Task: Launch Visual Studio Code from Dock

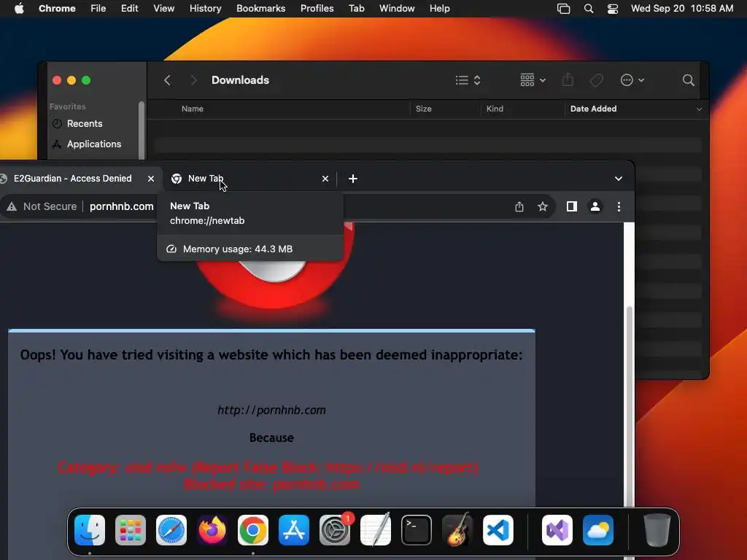Action: click(x=498, y=530)
